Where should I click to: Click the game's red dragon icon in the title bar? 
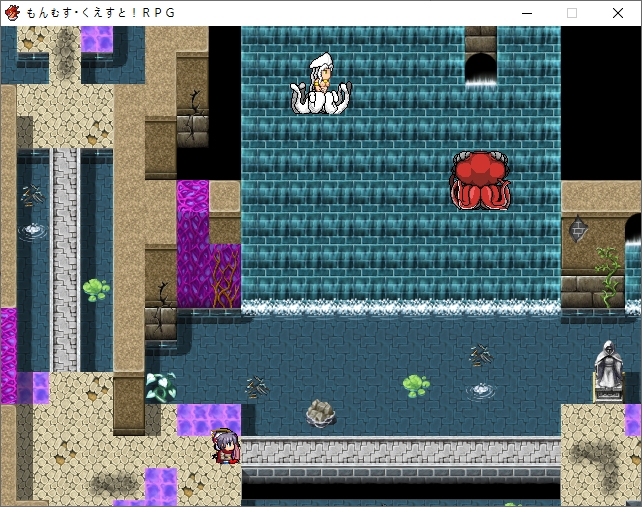(12, 13)
